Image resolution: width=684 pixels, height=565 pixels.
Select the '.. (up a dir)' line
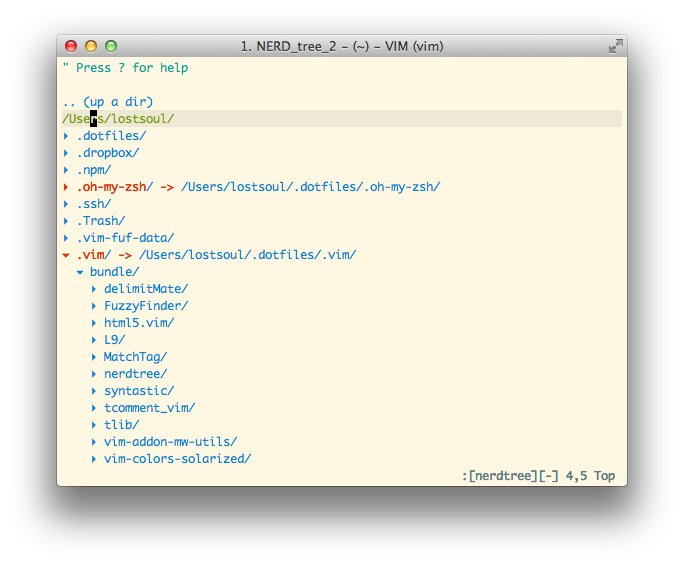[x=108, y=102]
